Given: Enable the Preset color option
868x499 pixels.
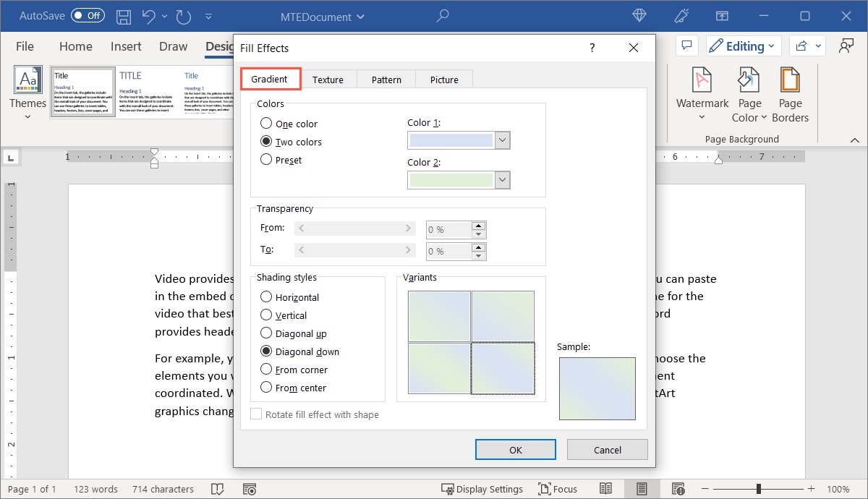Looking at the screenshot, I should (x=265, y=160).
